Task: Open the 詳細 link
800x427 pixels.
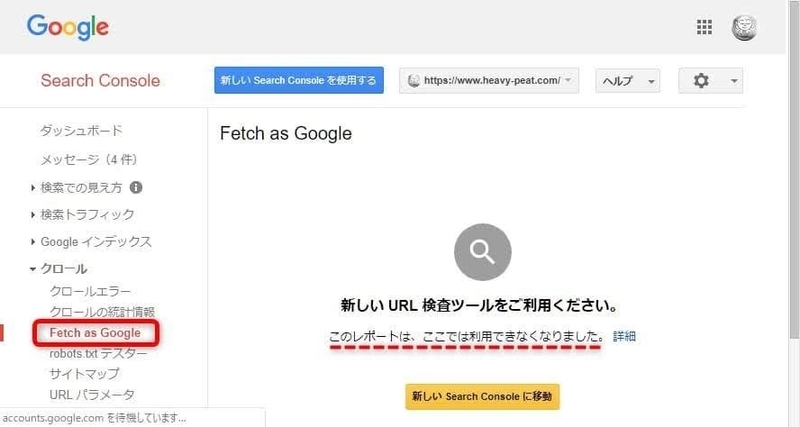Action: click(x=624, y=336)
